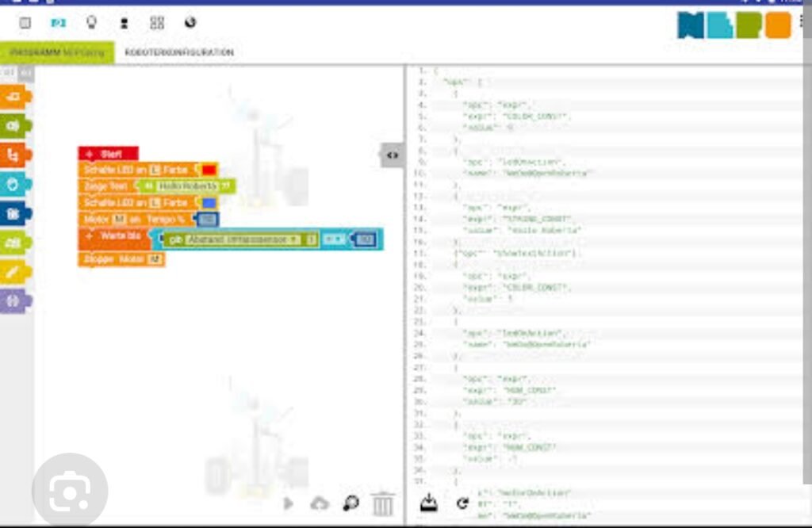The width and height of the screenshot is (812, 528).
Task: Click the globe language icon
Action: (x=190, y=23)
